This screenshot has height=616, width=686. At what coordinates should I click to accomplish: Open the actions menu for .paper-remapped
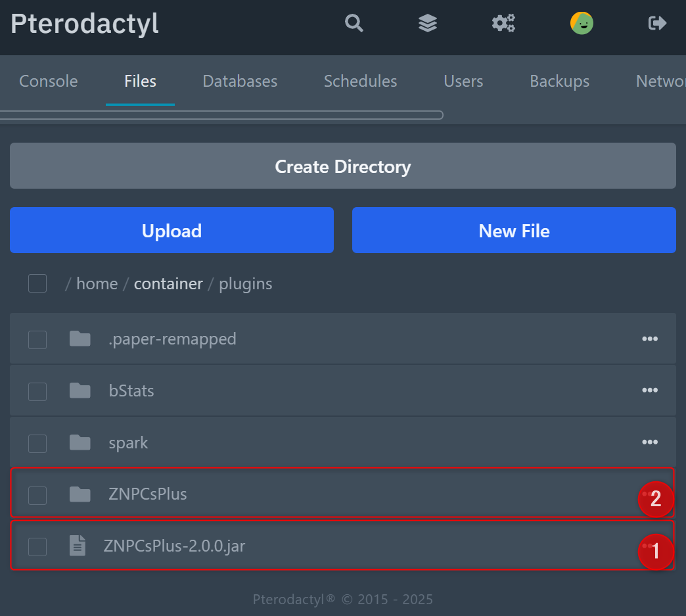[x=650, y=339]
